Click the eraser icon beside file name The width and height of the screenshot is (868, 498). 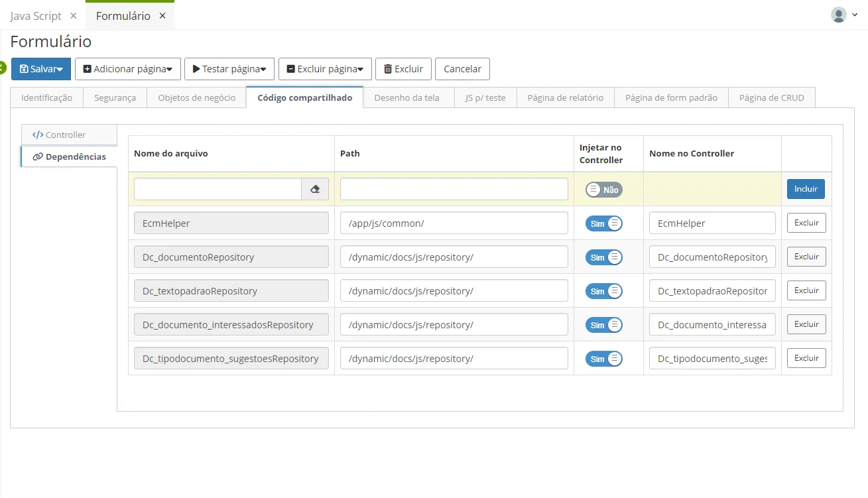[315, 189]
